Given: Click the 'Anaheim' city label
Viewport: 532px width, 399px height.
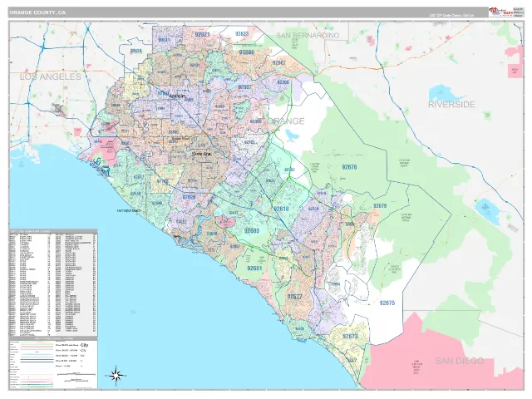Looking at the screenshot, I should tap(177, 96).
